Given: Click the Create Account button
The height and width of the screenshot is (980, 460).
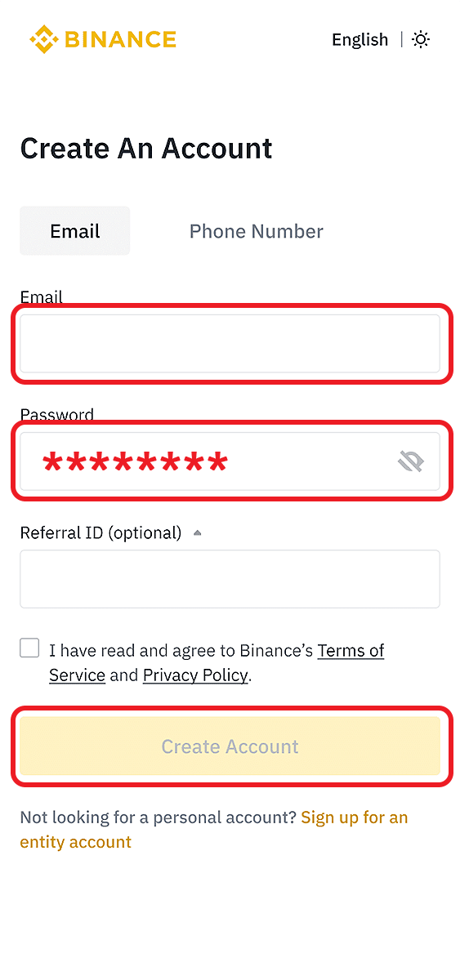Looking at the screenshot, I should (230, 746).
